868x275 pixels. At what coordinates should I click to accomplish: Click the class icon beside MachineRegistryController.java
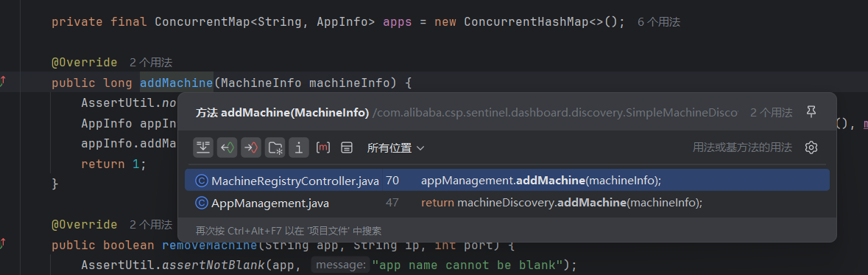pos(202,181)
